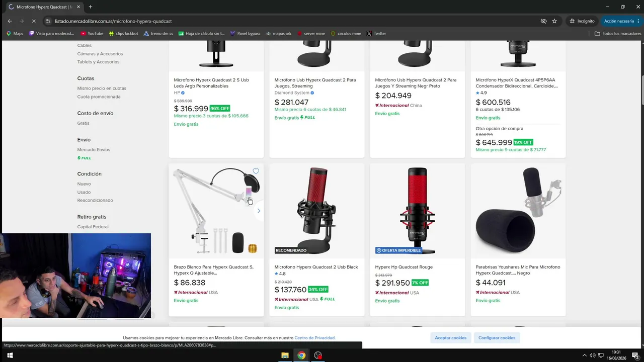Click Configurar cookies button
This screenshot has height=362, width=644.
(x=497, y=338)
